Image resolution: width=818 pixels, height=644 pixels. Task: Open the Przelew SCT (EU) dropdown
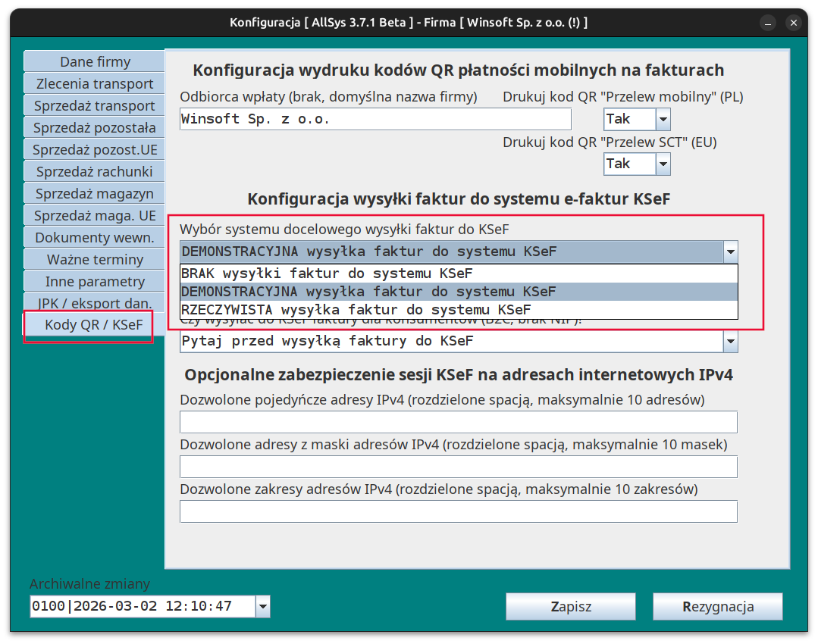pos(663,164)
